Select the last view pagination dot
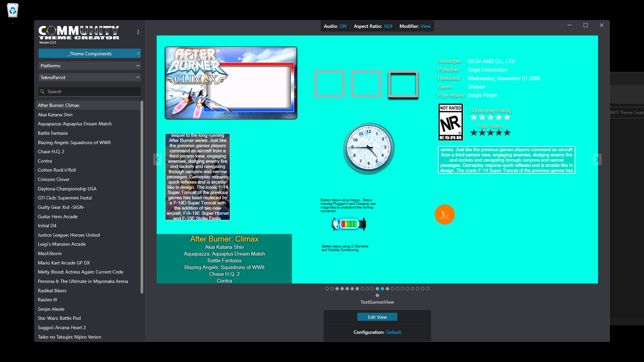The height and width of the screenshot is (362, 644). tap(428, 289)
